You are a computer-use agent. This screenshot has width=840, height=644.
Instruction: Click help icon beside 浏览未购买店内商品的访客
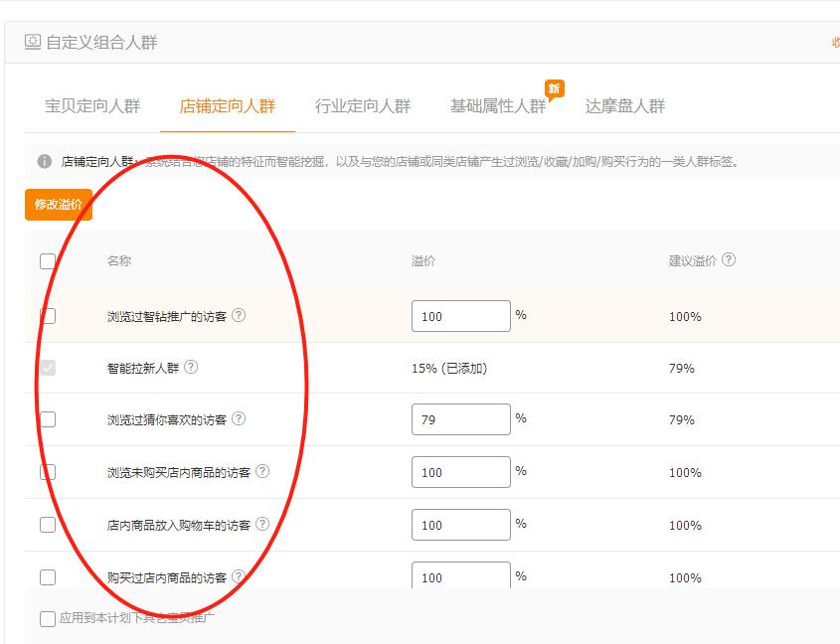pos(261,472)
